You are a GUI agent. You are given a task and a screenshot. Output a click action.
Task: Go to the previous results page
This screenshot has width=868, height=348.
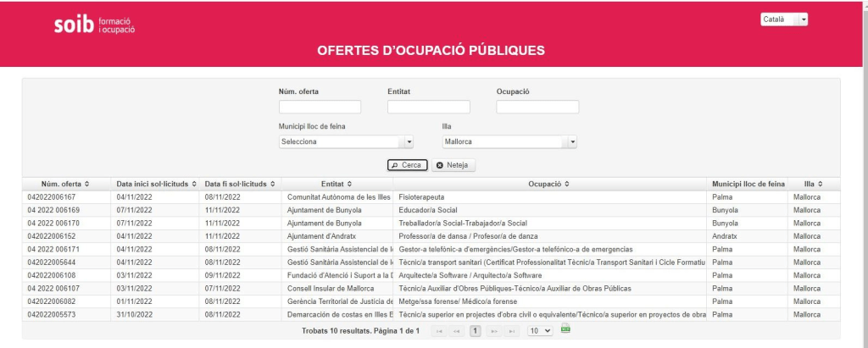(457, 331)
